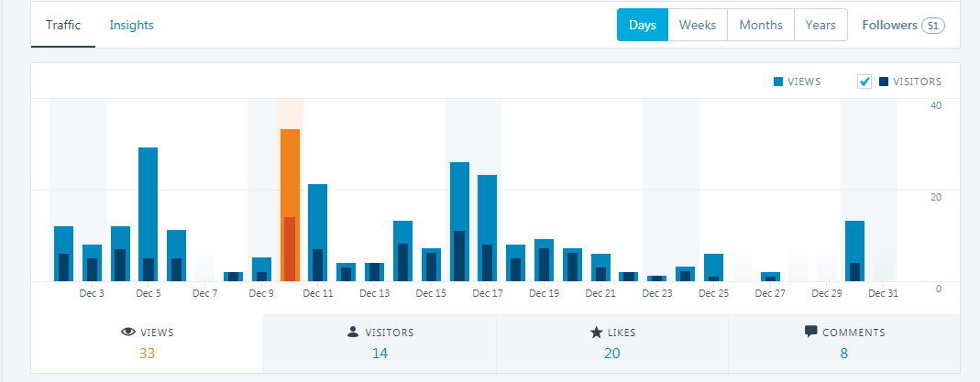This screenshot has height=382, width=980.
Task: Click the Followers count badge 51
Action: pyautogui.click(x=933, y=26)
